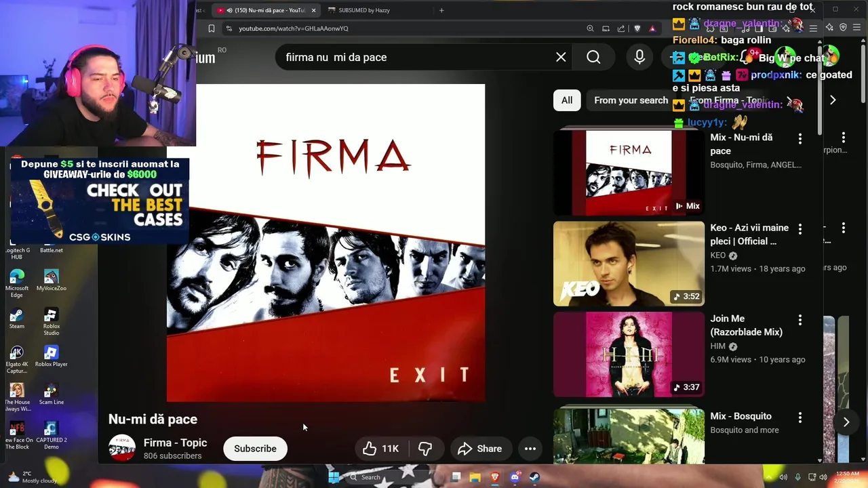Image resolution: width=868 pixels, height=488 pixels.
Task: Open The House Always Wins shortcut
Action: click(17, 397)
